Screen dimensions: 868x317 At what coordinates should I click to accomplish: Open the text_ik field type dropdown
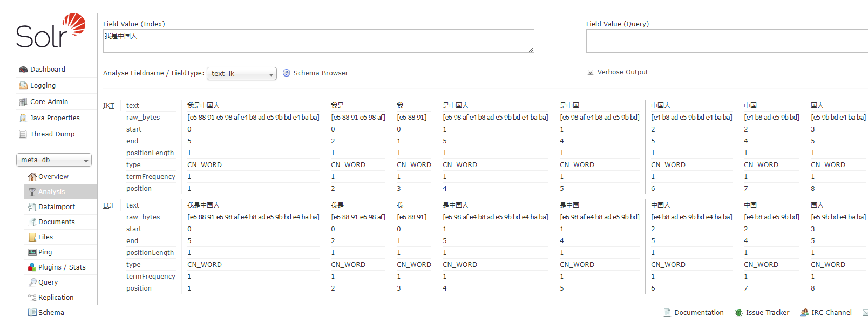(x=242, y=74)
